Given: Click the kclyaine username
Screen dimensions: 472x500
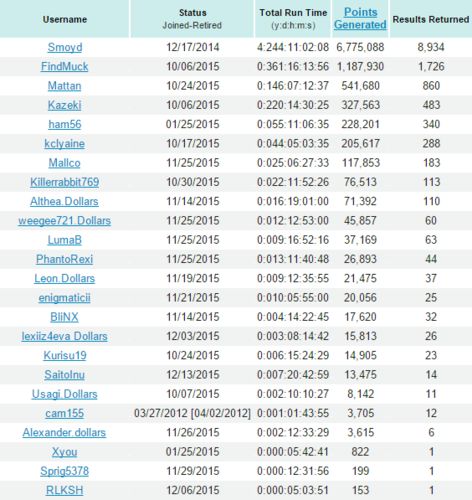Looking at the screenshot, I should [x=65, y=144].
